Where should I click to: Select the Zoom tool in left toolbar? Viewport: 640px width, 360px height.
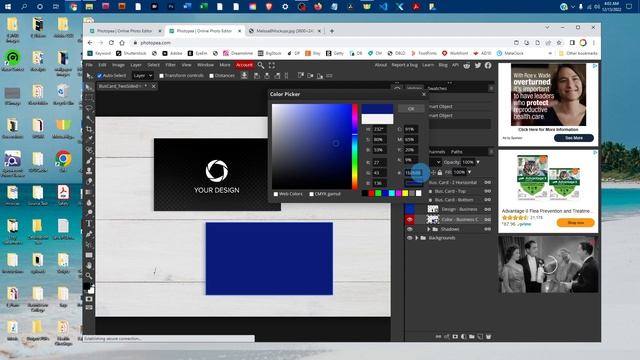click(89, 276)
